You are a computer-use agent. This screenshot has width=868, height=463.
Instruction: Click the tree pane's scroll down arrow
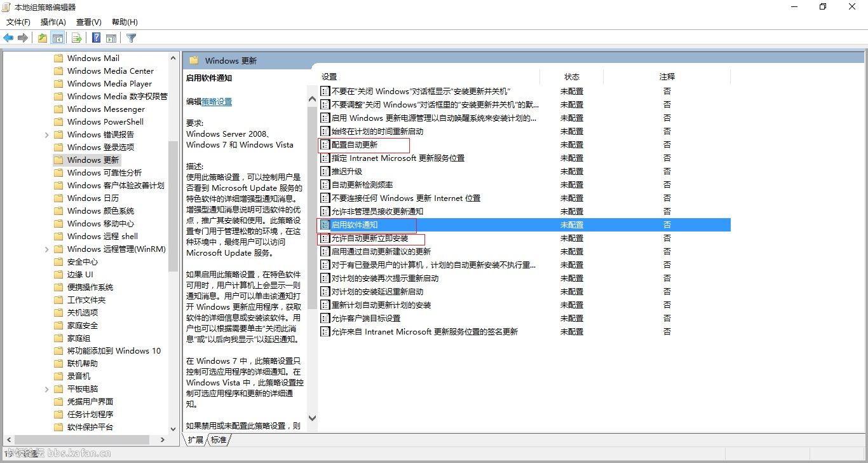point(173,429)
